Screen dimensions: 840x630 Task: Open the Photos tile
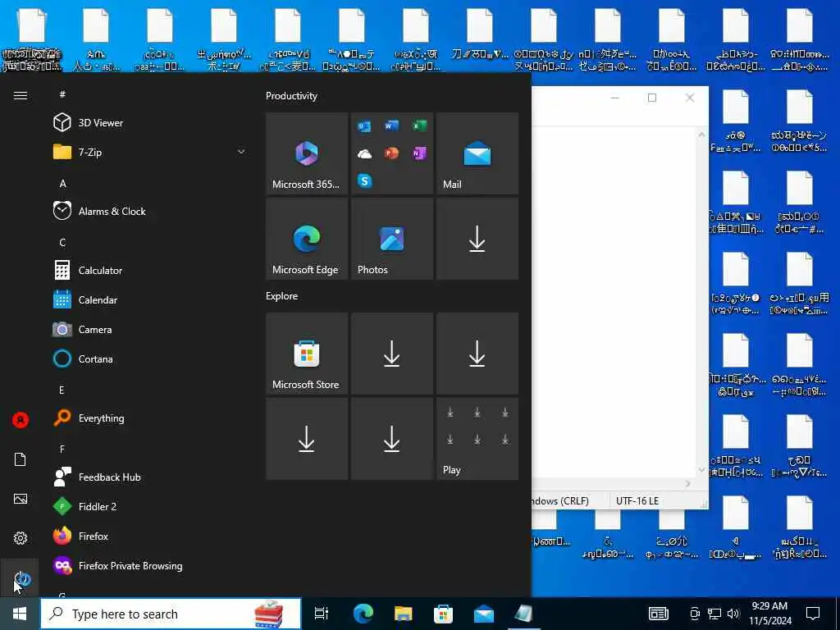[392, 239]
